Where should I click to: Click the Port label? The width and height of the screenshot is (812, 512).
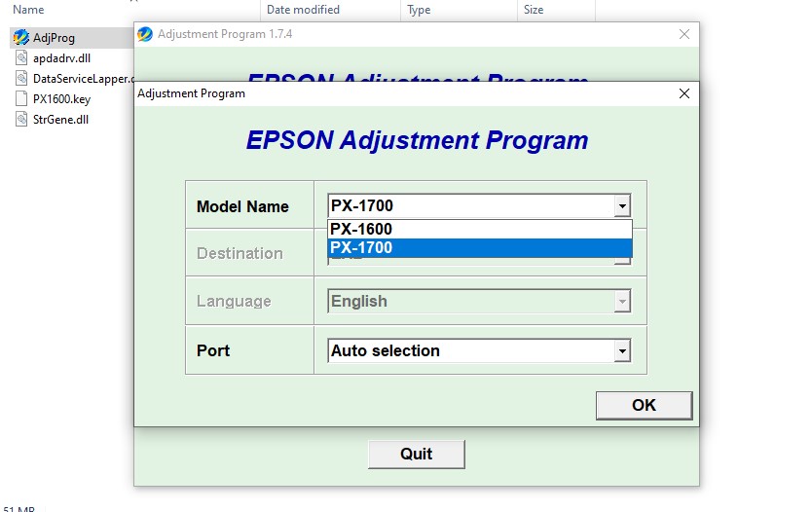coord(213,350)
